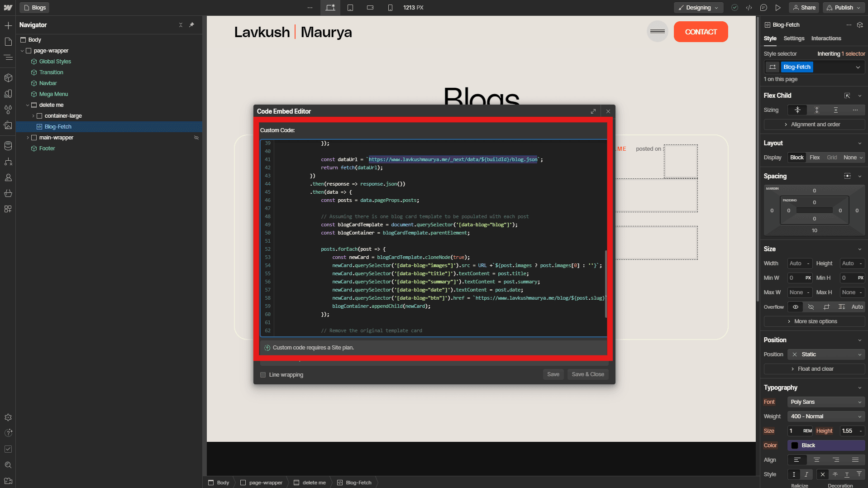
Task: Open the Style manager droplets icon
Action: [x=8, y=110]
